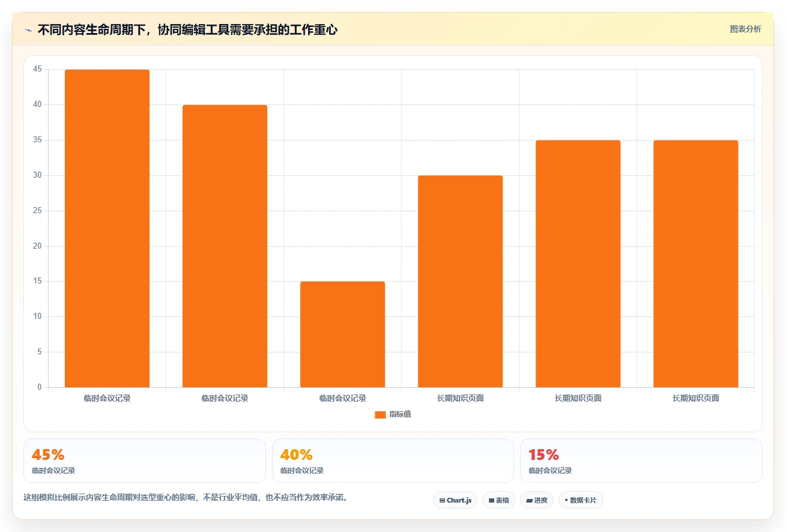Select the 数据卡片 chip
The image size is (786, 532).
[x=580, y=500]
